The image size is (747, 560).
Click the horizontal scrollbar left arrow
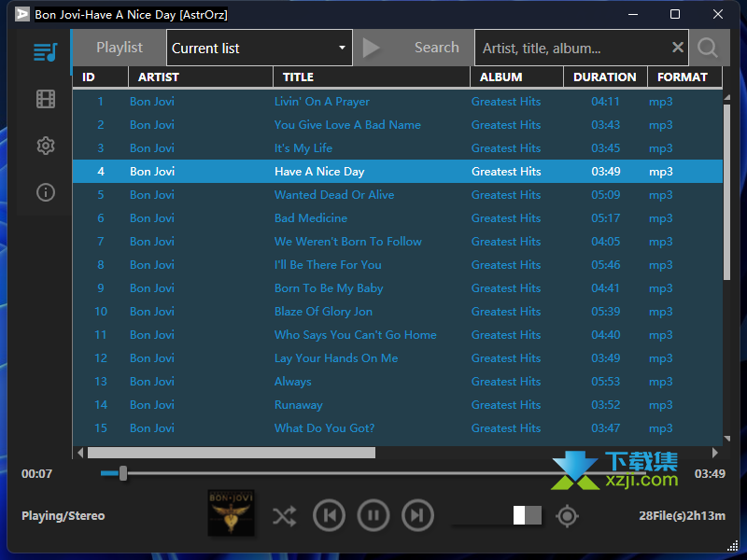pos(80,453)
